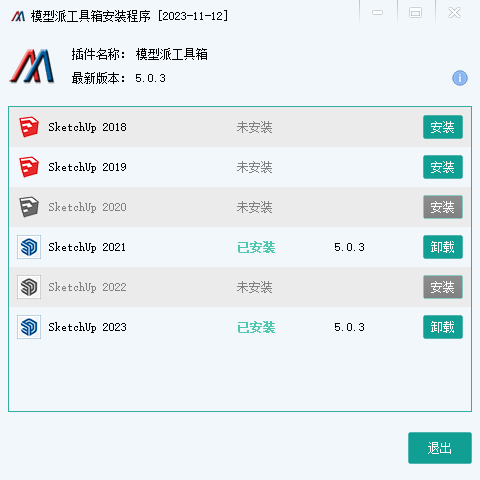Select the SketchUp 2021 row label
480x480 pixels.
pos(87,247)
